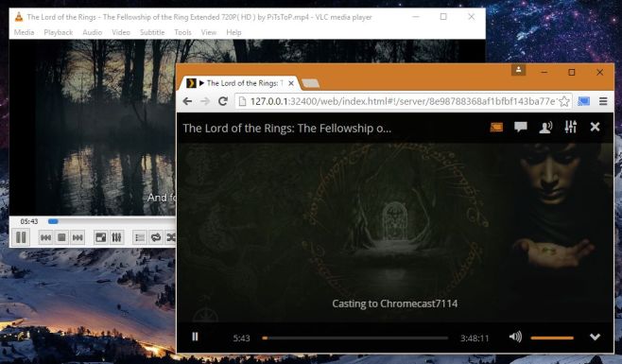This screenshot has width=622, height=364.
Task: Maximize the VLC window
Action: click(x=443, y=17)
